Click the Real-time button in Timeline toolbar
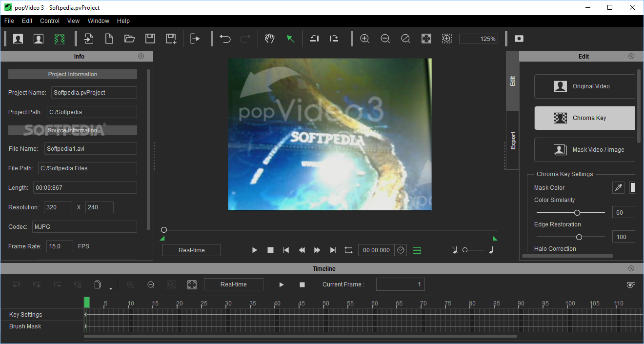This screenshot has width=644, height=344. [x=234, y=284]
